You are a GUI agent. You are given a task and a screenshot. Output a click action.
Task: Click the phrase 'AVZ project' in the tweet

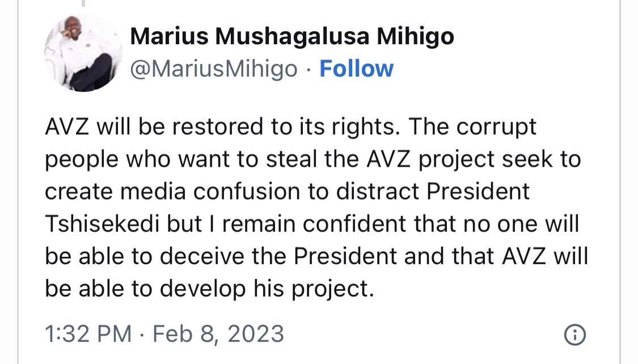pyautogui.click(x=430, y=159)
